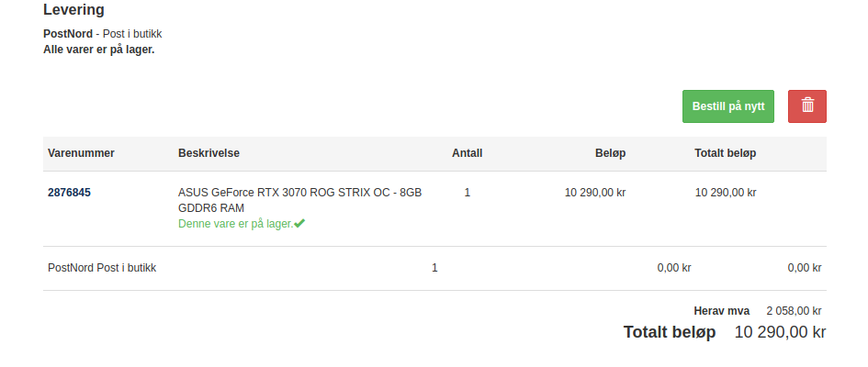This screenshot has height=367, width=868.
Task: Click the 0,00 kr shipping total
Action: pos(805,268)
